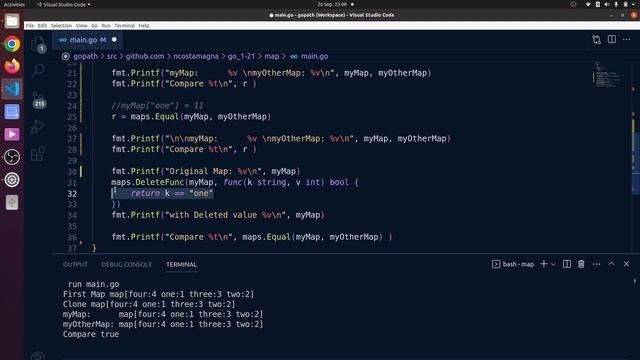Viewport: 640px width, 360px height.
Task: Add a new terminal with plus icon
Action: tap(543, 264)
